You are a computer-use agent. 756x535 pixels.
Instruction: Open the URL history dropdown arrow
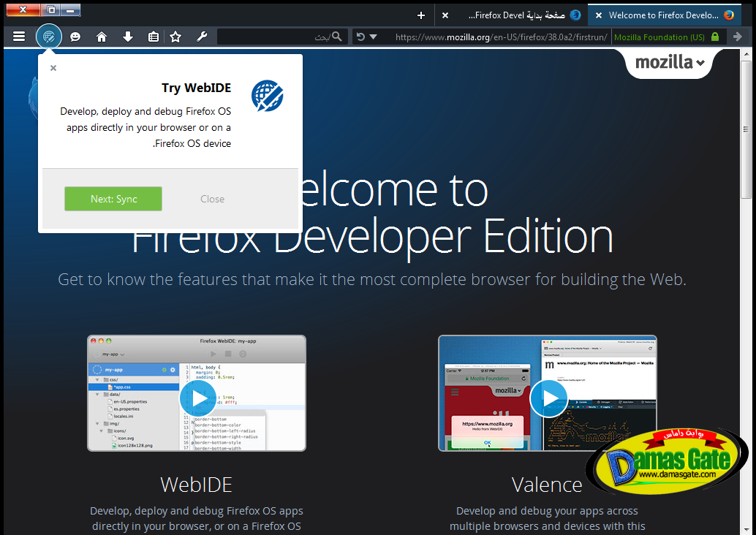pos(373,37)
